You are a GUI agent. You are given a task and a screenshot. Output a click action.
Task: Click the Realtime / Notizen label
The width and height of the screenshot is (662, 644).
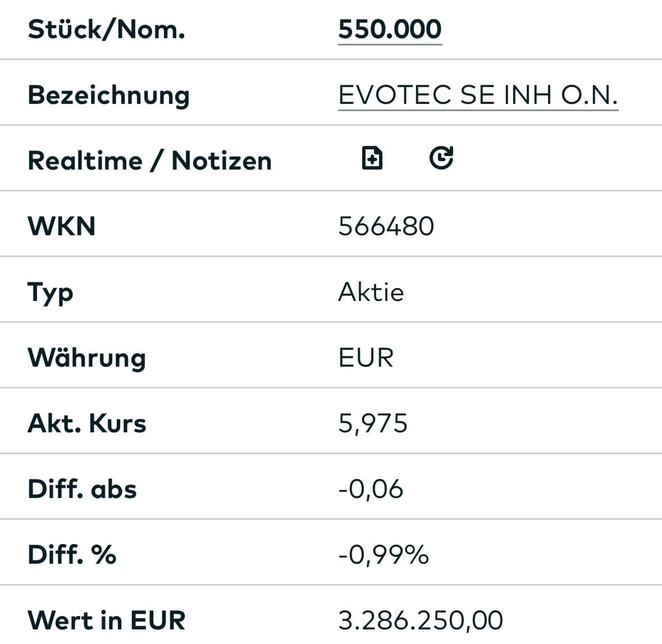[149, 161]
